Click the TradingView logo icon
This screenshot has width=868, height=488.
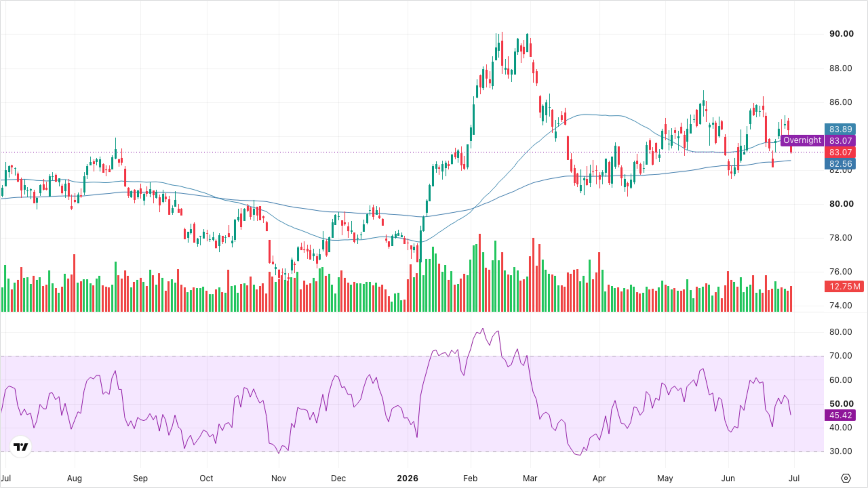point(21,447)
